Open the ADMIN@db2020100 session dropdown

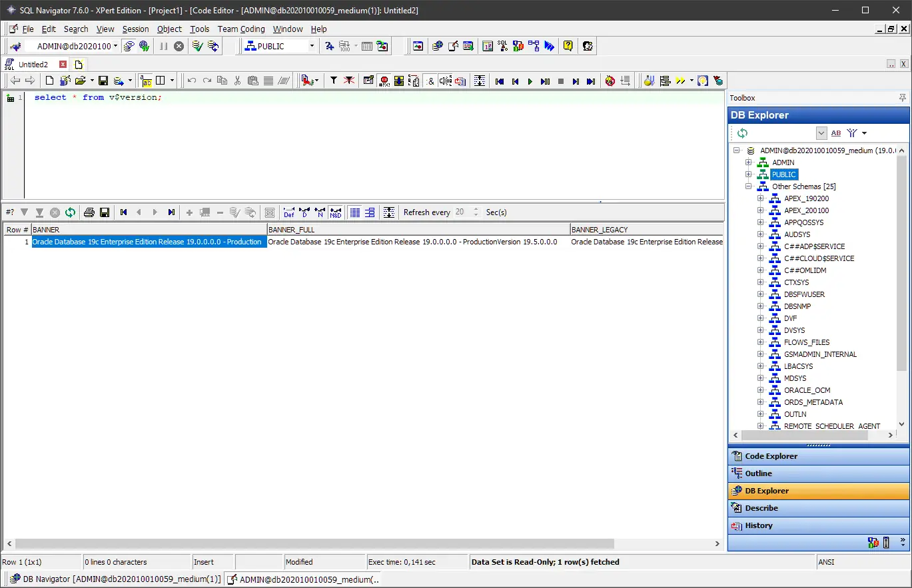click(115, 46)
